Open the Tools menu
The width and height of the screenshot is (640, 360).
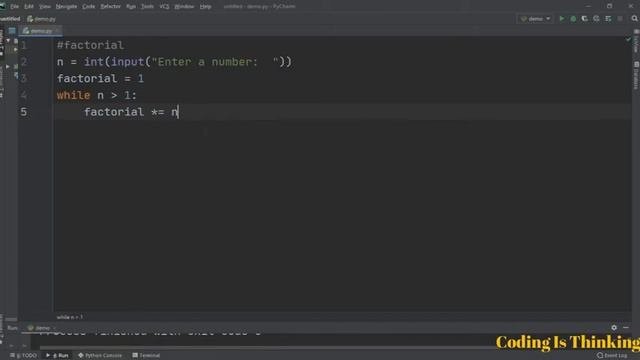(x=147, y=7)
